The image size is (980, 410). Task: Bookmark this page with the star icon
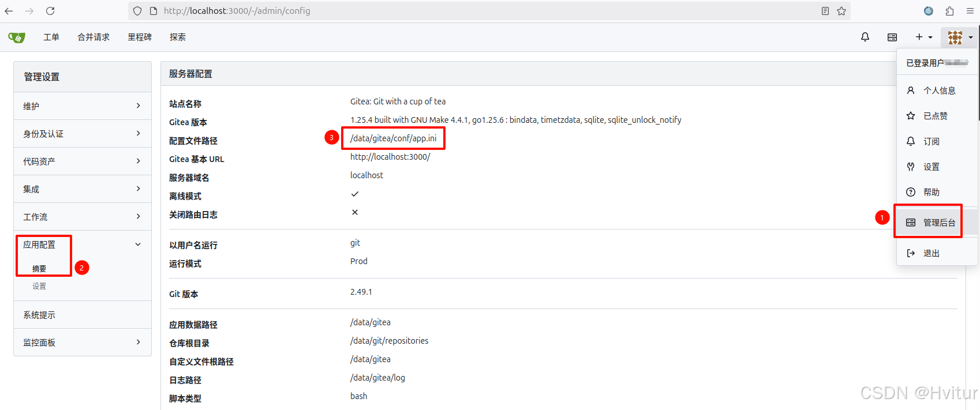841,11
